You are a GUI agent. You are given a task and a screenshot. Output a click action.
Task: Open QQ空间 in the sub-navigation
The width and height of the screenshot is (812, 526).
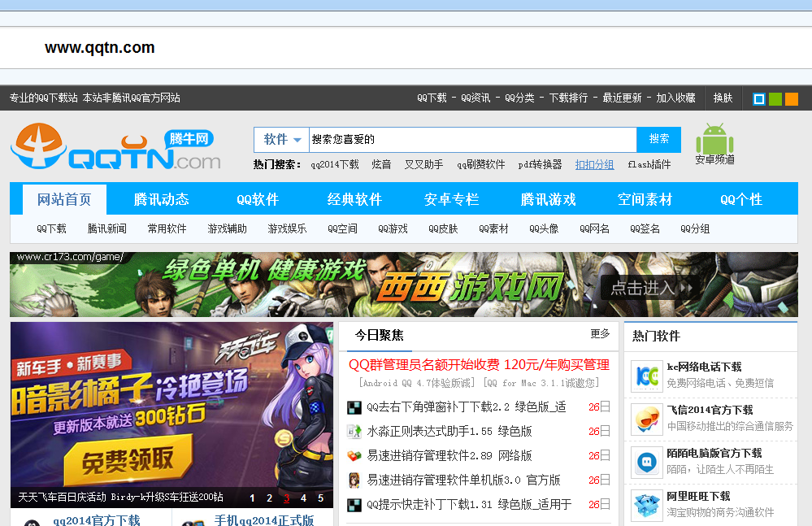pyautogui.click(x=342, y=228)
